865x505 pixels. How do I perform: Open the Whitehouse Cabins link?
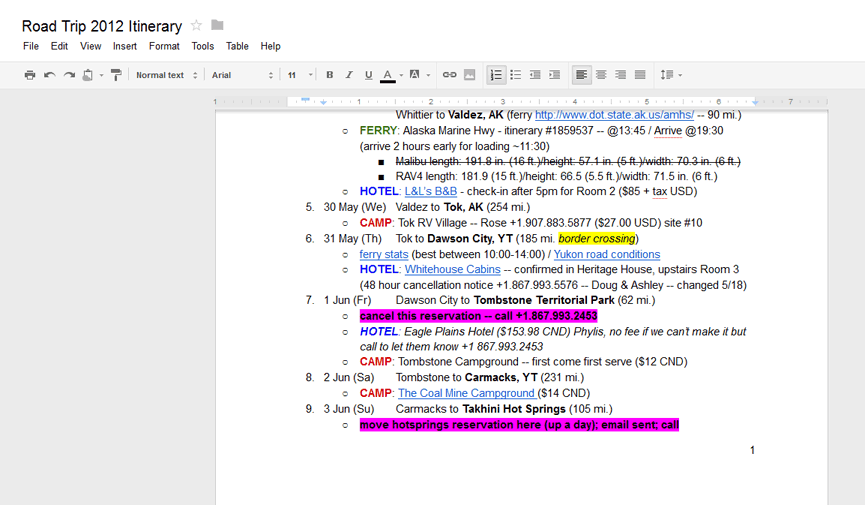[452, 269]
